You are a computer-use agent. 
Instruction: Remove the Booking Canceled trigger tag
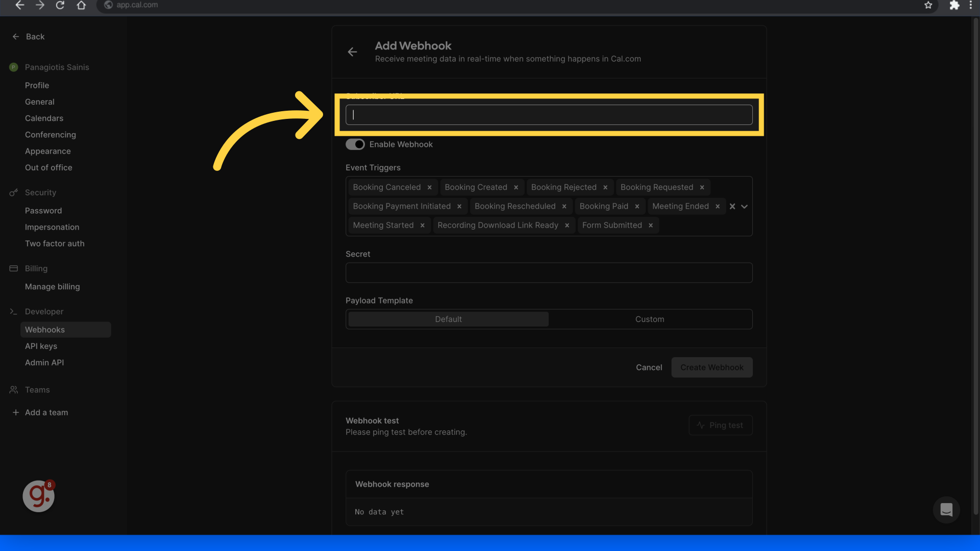point(429,187)
